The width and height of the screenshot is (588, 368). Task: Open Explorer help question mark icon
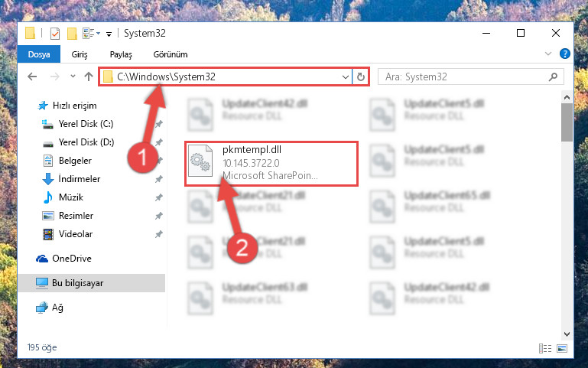click(x=565, y=54)
